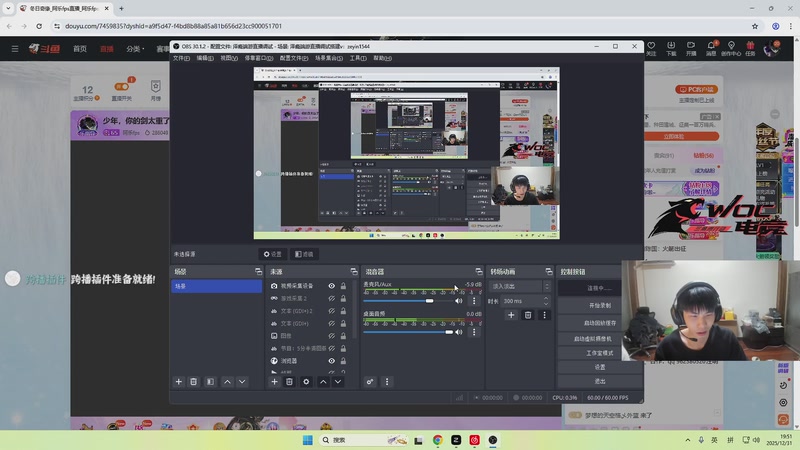Expand the Douyu 分类 dropdown
This screenshot has height=450, width=800.
point(136,48)
